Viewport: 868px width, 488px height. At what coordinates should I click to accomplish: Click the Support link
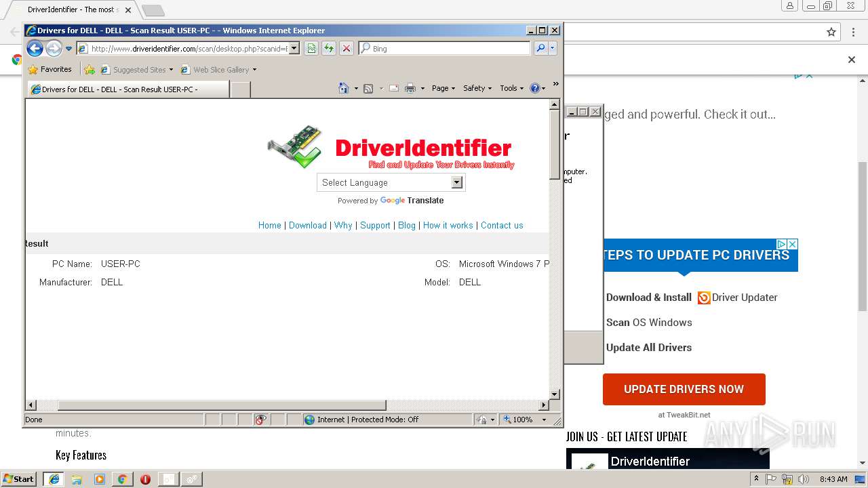tap(375, 225)
